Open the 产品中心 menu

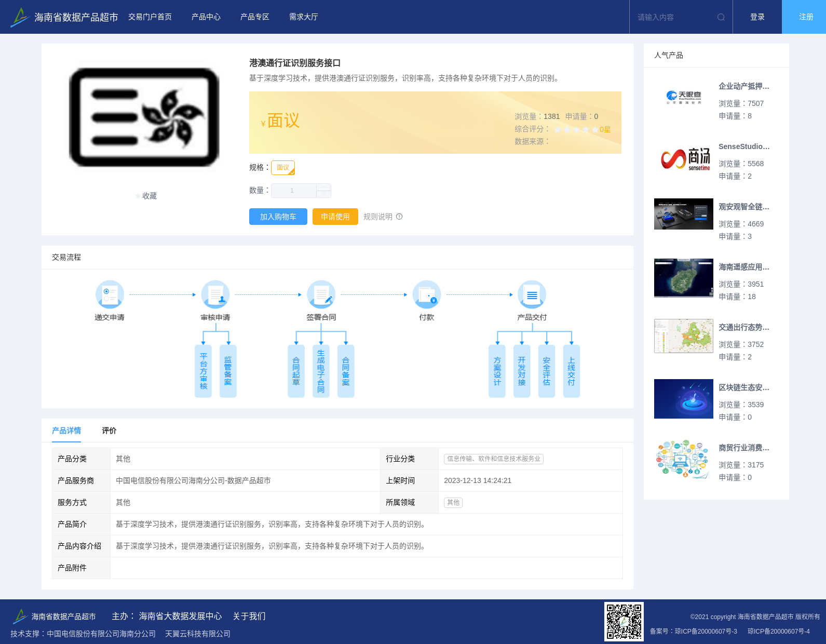pos(206,17)
